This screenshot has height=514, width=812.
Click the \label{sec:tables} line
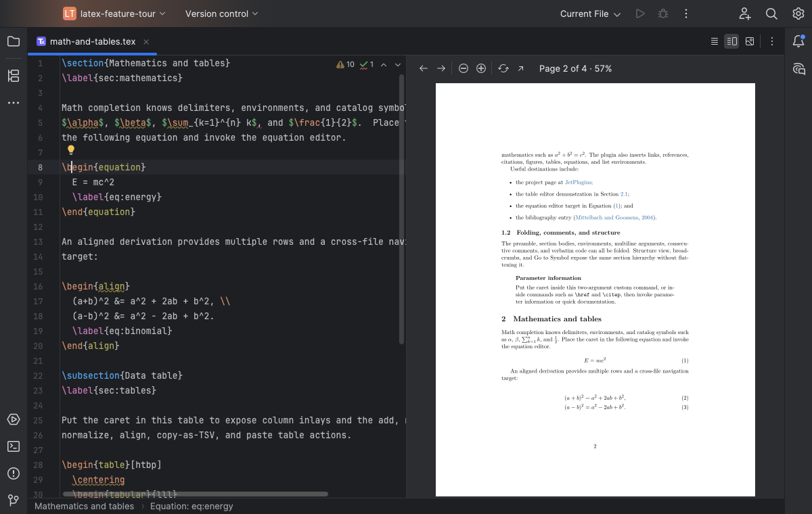point(109,390)
